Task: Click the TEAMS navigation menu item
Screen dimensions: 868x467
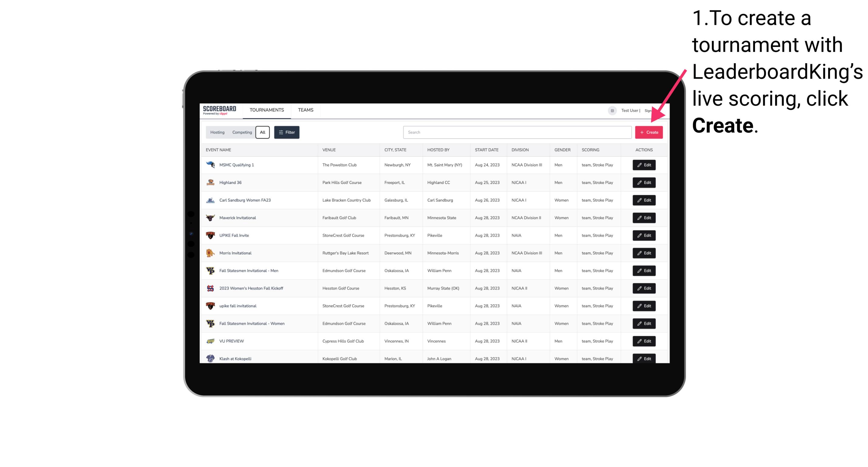Action: point(305,110)
